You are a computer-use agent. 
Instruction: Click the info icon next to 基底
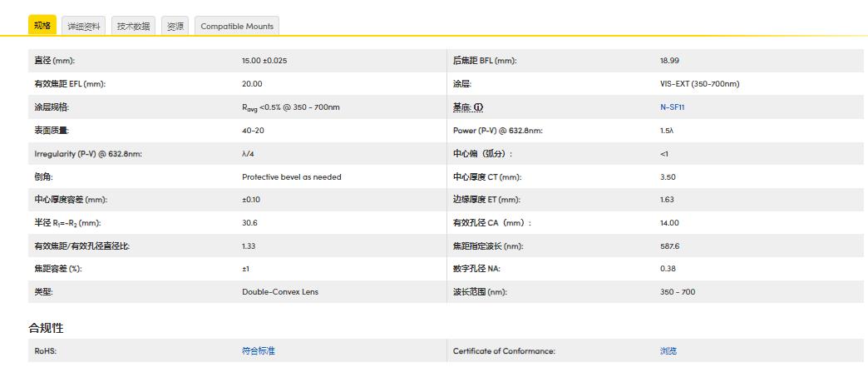[x=479, y=107]
